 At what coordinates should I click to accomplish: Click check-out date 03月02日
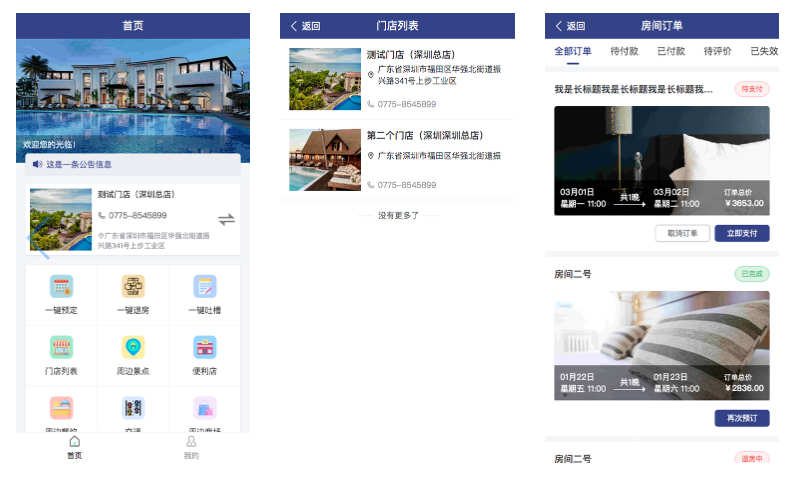pyautogui.click(x=671, y=192)
